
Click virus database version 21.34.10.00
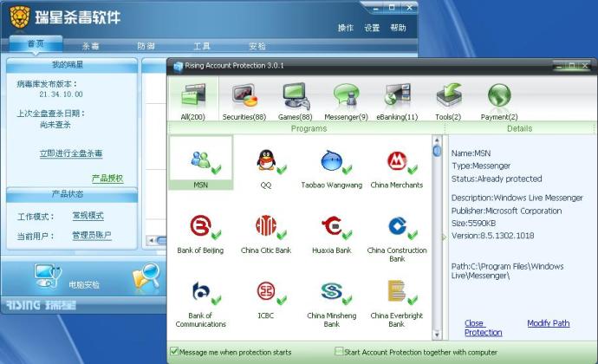tap(61, 94)
